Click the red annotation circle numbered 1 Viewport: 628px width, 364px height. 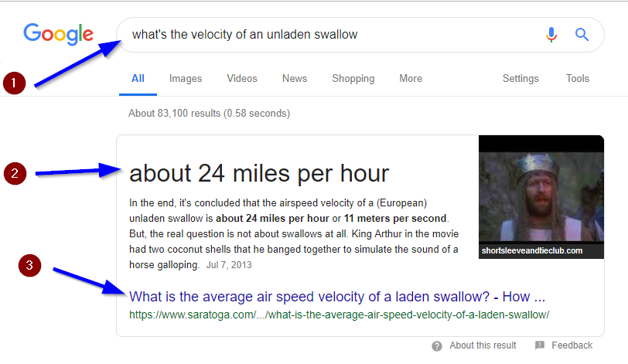(14, 83)
